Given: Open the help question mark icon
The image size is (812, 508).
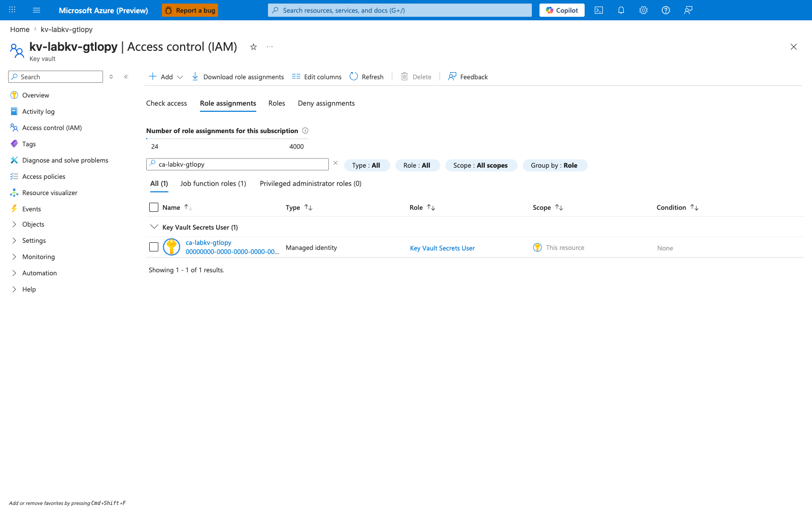Looking at the screenshot, I should [x=666, y=10].
